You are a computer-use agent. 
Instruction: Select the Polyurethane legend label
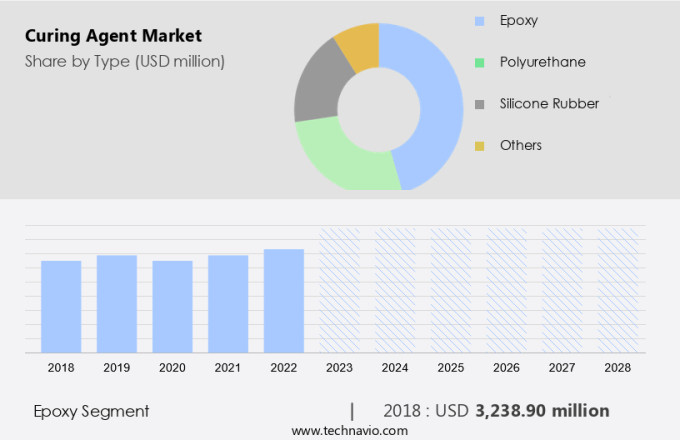pos(542,62)
